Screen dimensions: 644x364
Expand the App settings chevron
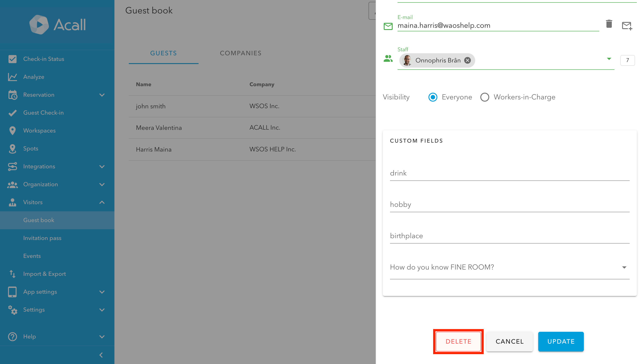[102, 292]
